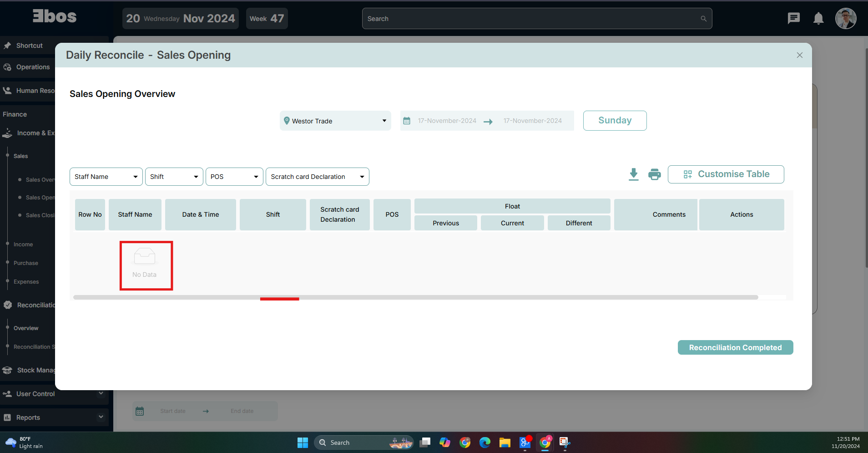Screen dimensions: 868x453
Task: Expand the Reports menu chevron
Action: tap(101, 417)
